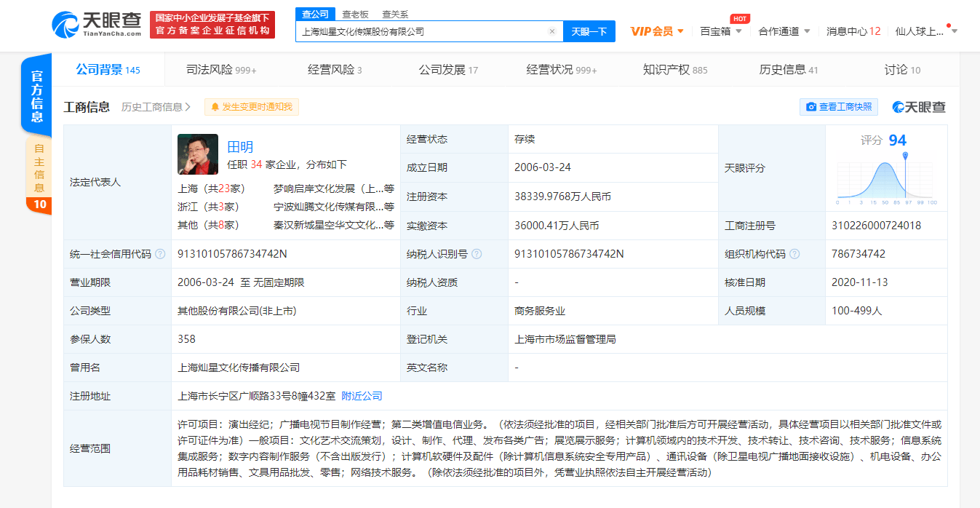Open the 历史信息 tab
This screenshot has width=980, height=508.
tap(789, 70)
